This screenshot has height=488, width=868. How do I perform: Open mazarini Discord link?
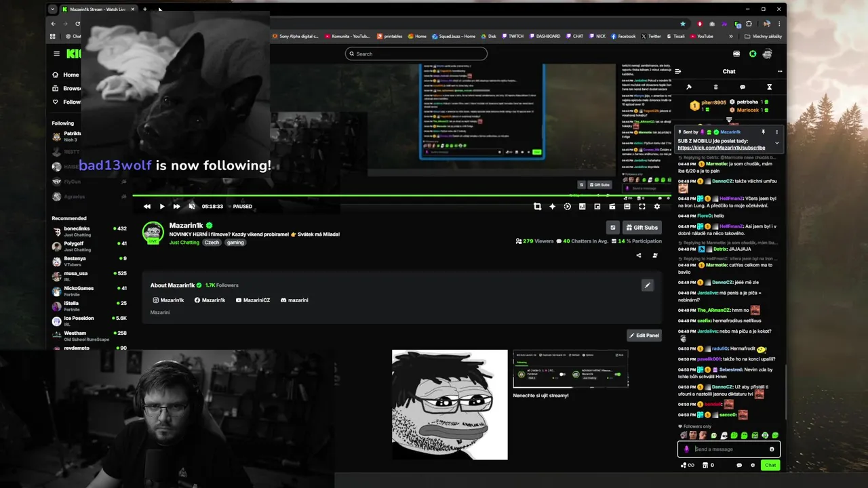click(294, 300)
